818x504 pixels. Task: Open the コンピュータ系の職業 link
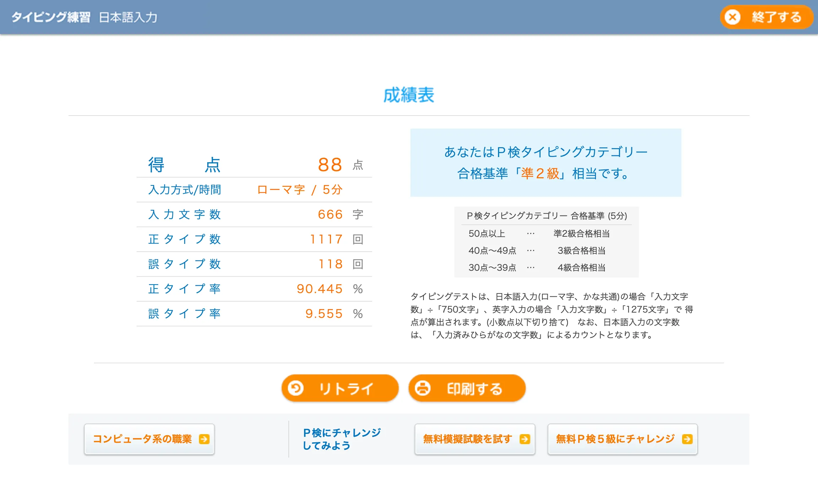[x=149, y=439]
